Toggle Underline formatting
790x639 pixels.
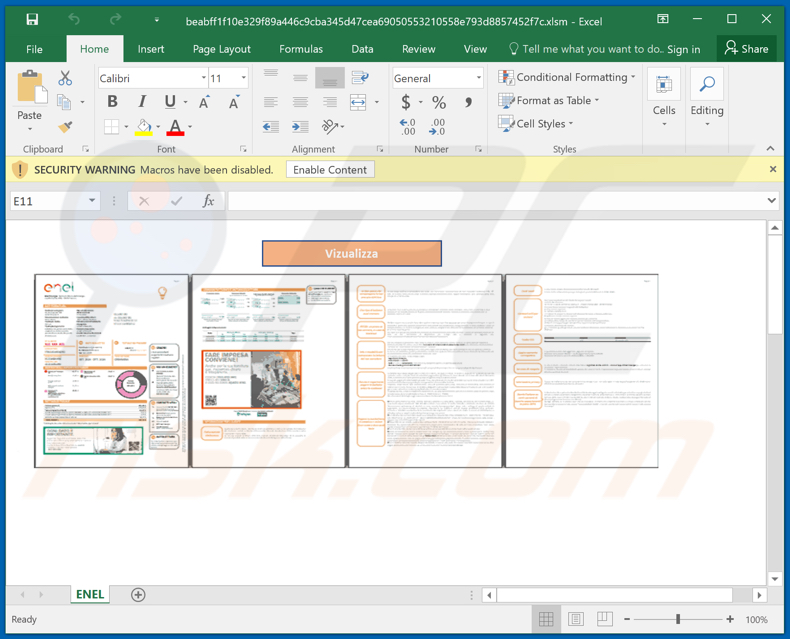point(170,102)
